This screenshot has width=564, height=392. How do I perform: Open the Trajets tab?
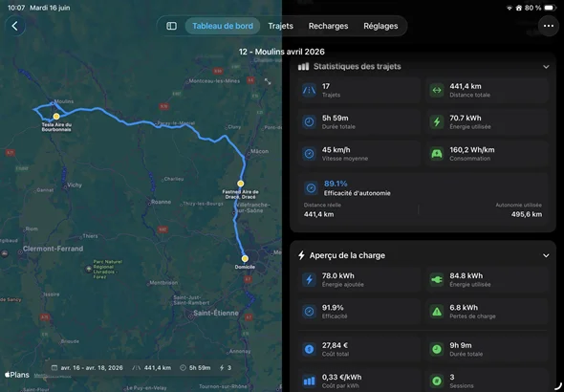pyautogui.click(x=280, y=26)
